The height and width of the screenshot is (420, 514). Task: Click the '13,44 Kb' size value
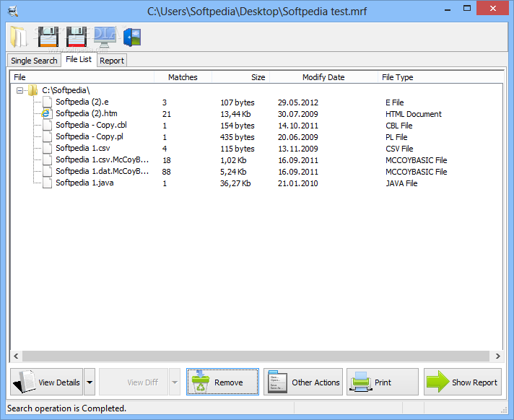[235, 114]
